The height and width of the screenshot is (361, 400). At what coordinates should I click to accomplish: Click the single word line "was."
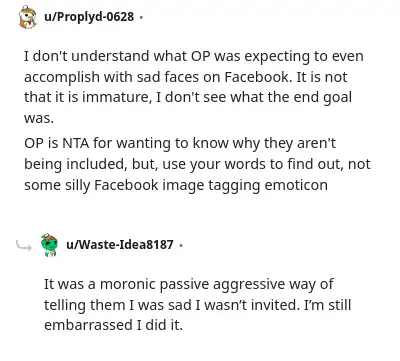coord(39,118)
